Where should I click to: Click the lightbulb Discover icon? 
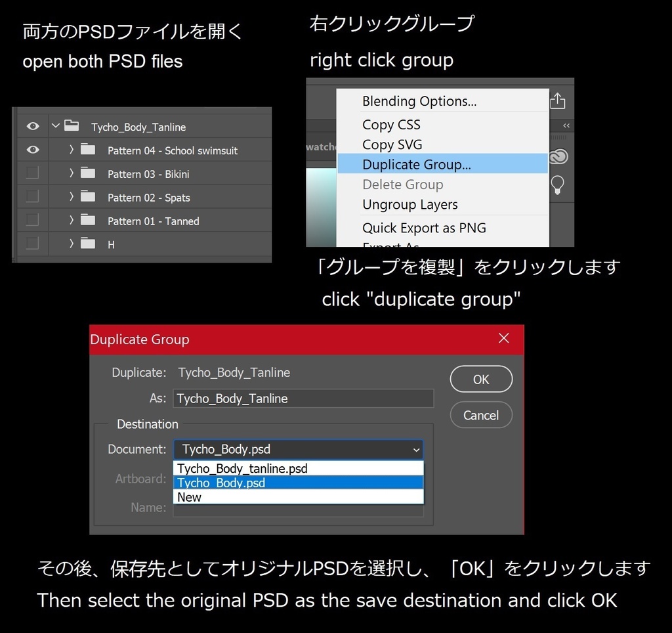(x=557, y=186)
